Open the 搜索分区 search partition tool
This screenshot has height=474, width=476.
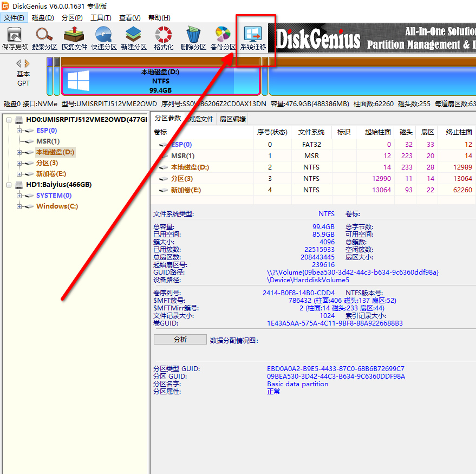click(x=44, y=38)
